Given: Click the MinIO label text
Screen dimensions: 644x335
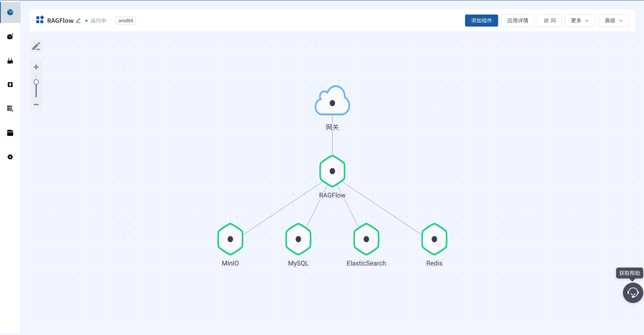Looking at the screenshot, I should (x=230, y=263).
